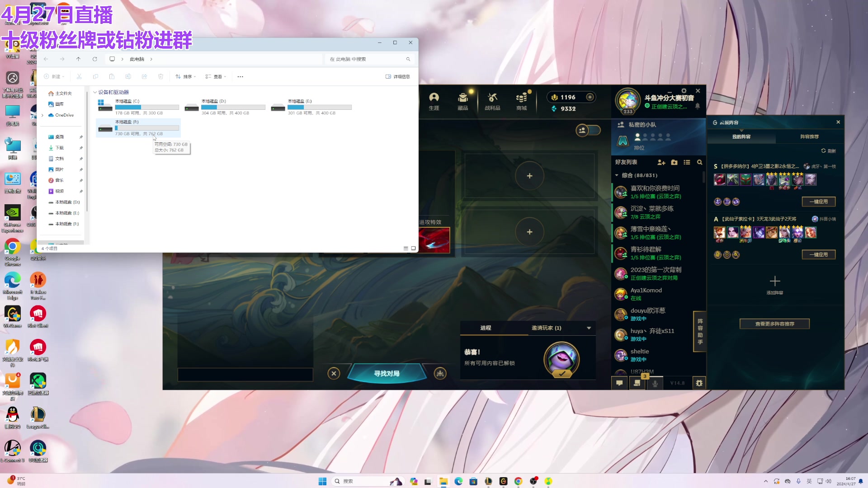Click the notification bell icon
The height and width of the screenshot is (488, 868).
coord(698,106)
